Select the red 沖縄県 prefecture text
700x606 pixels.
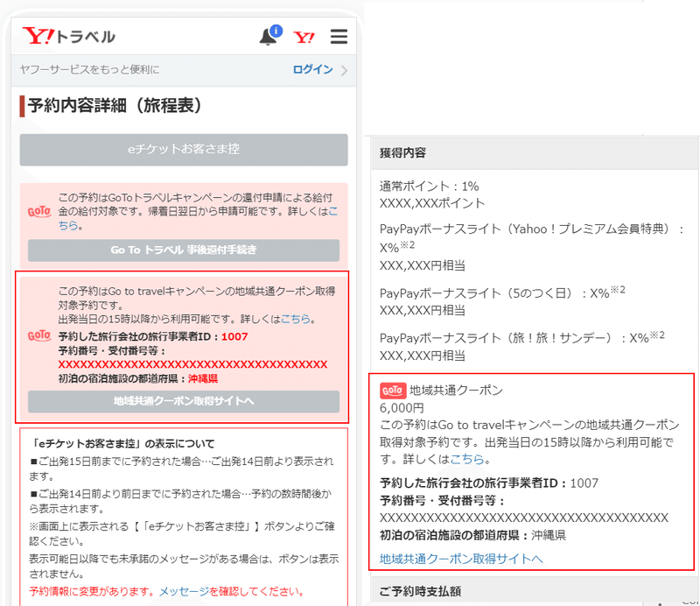point(203,379)
